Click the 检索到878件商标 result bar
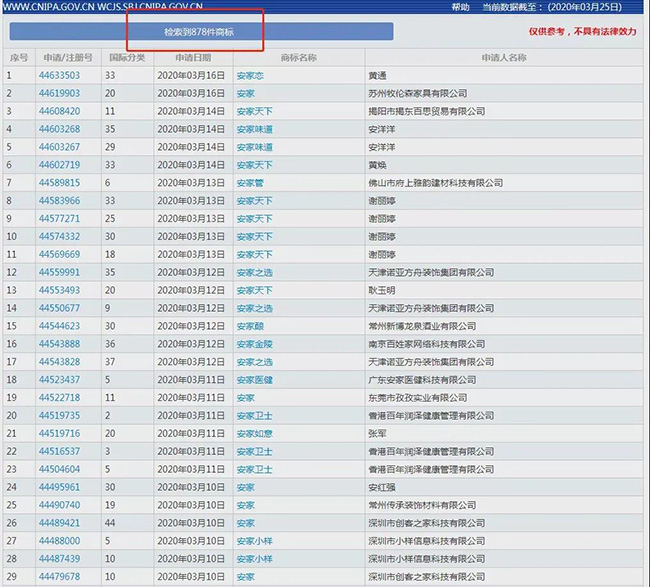Image resolution: width=650 pixels, height=587 pixels. click(x=199, y=32)
